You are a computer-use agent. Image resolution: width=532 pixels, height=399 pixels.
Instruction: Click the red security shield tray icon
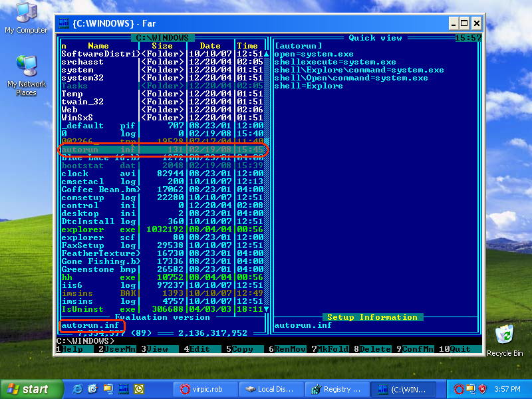point(483,389)
